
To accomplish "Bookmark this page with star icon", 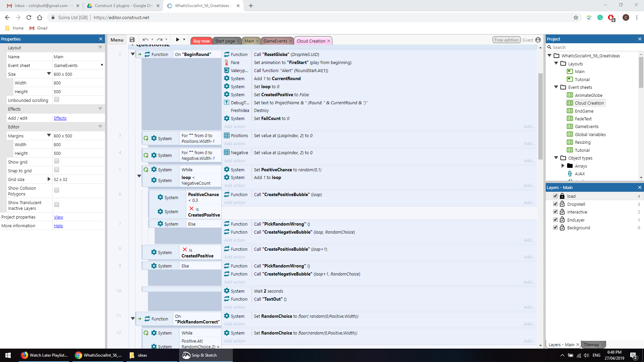I will [x=576, y=17].
